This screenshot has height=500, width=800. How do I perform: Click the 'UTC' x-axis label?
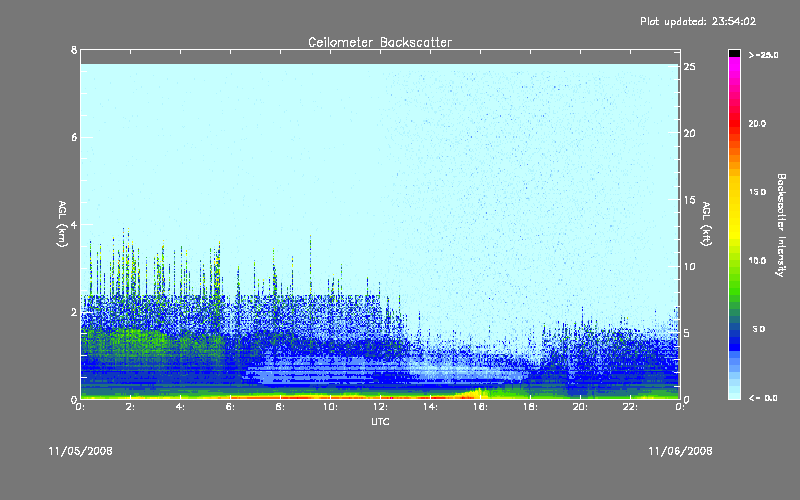tap(380, 421)
